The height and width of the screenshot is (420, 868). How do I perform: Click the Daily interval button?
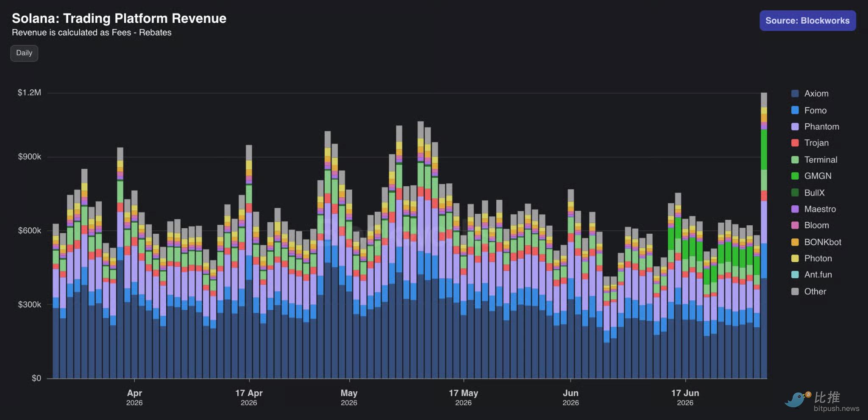click(x=24, y=53)
